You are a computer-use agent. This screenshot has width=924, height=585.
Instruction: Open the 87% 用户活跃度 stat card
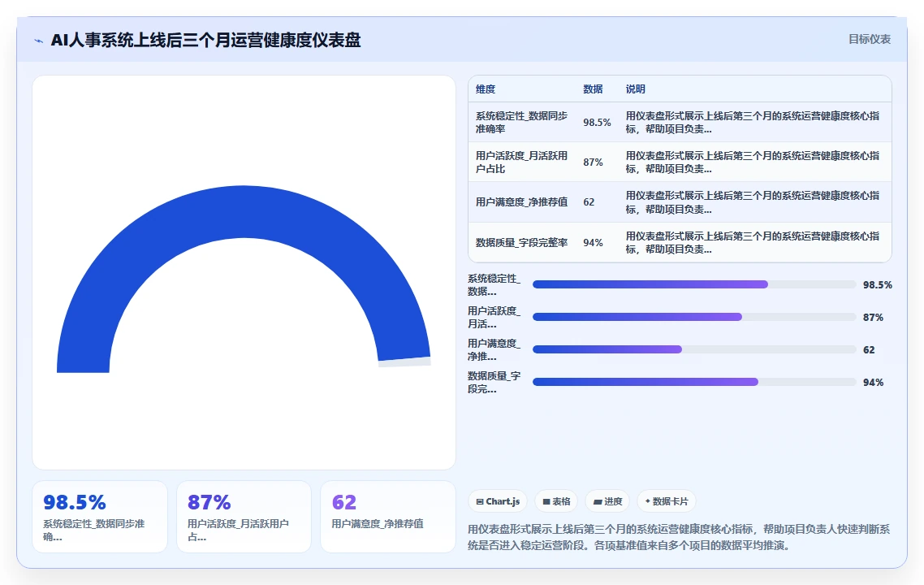coord(244,517)
